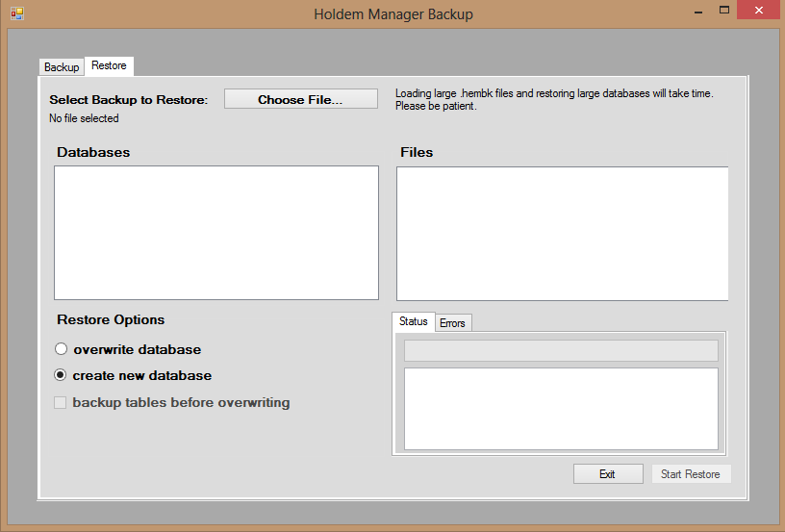Click the 'Please be patient.' note text
Image resolution: width=785 pixels, height=532 pixels.
(x=436, y=106)
